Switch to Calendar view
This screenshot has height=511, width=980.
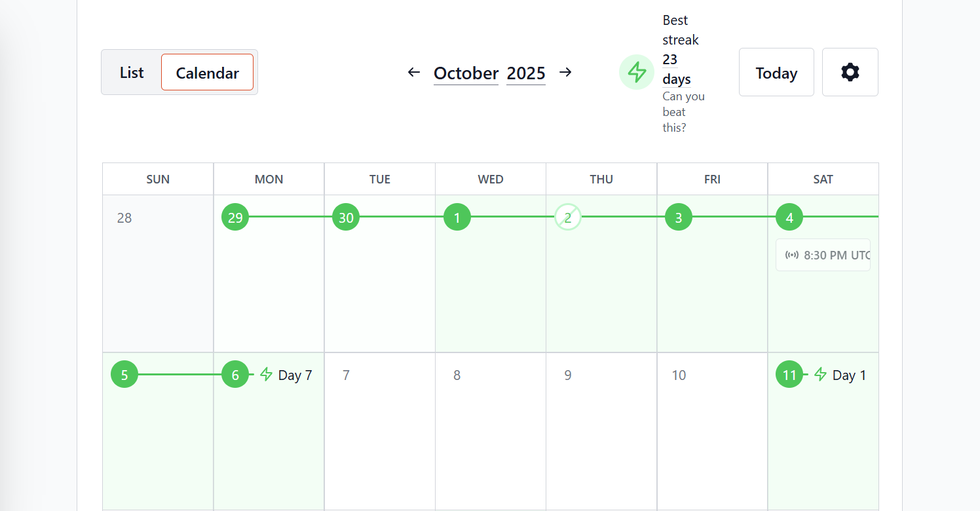click(x=207, y=73)
